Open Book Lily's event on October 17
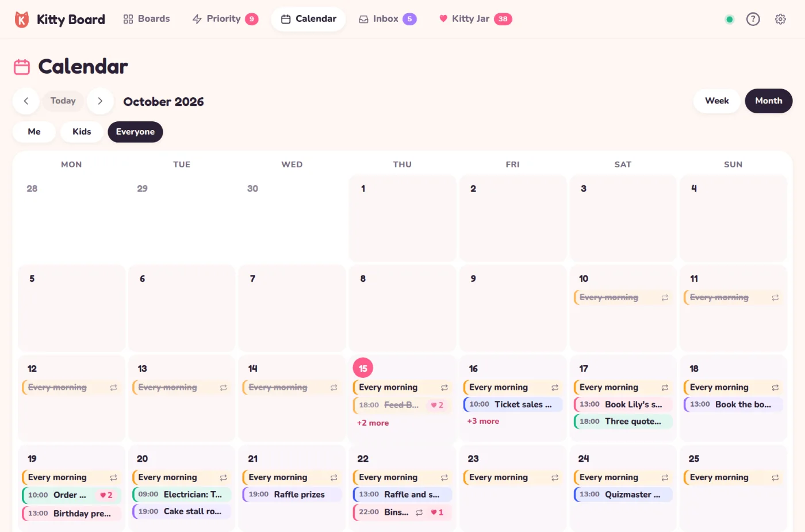Screen dimensions: 805x532 [623, 404]
